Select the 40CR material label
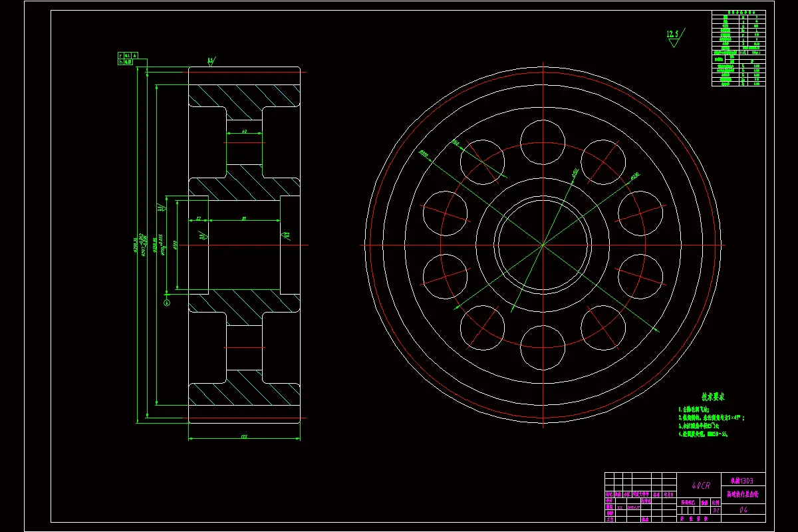This screenshot has height=532, width=798. click(701, 485)
